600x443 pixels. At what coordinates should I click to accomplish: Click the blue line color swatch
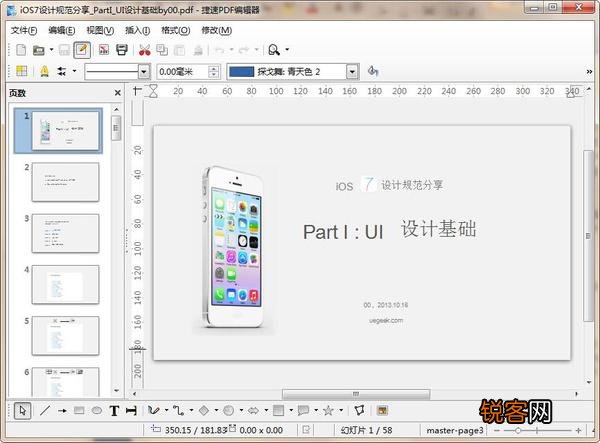tap(241, 72)
